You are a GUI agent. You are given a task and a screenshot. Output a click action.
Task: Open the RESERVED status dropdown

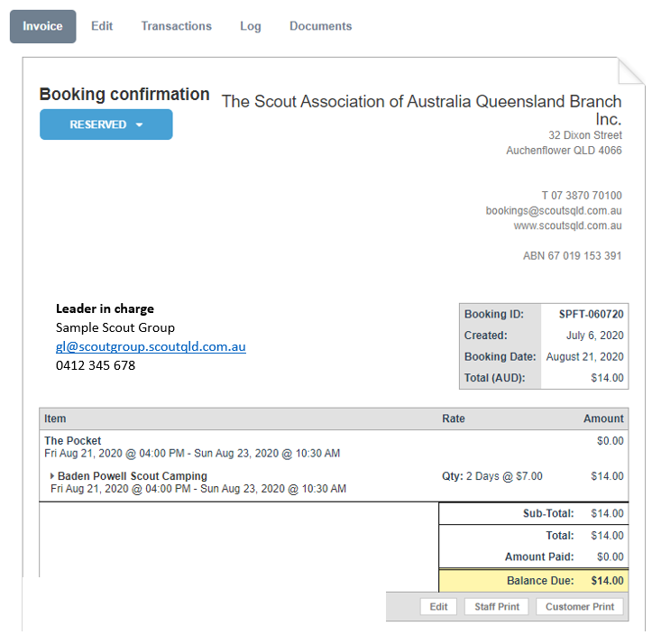tap(106, 124)
